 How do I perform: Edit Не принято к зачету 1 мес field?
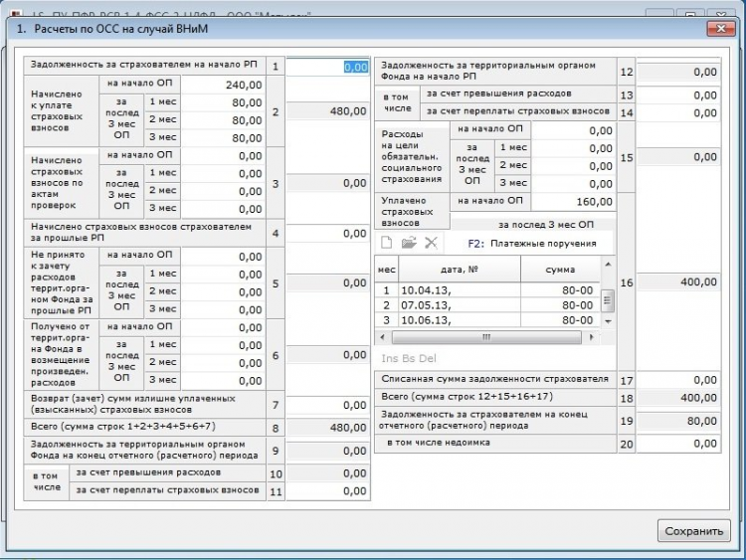223,275
